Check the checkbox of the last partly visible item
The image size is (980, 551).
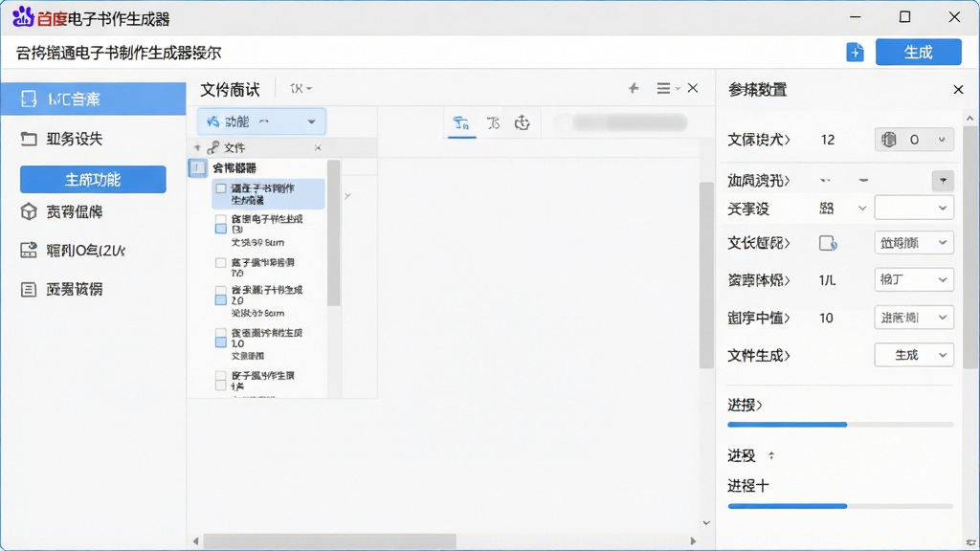[221, 381]
